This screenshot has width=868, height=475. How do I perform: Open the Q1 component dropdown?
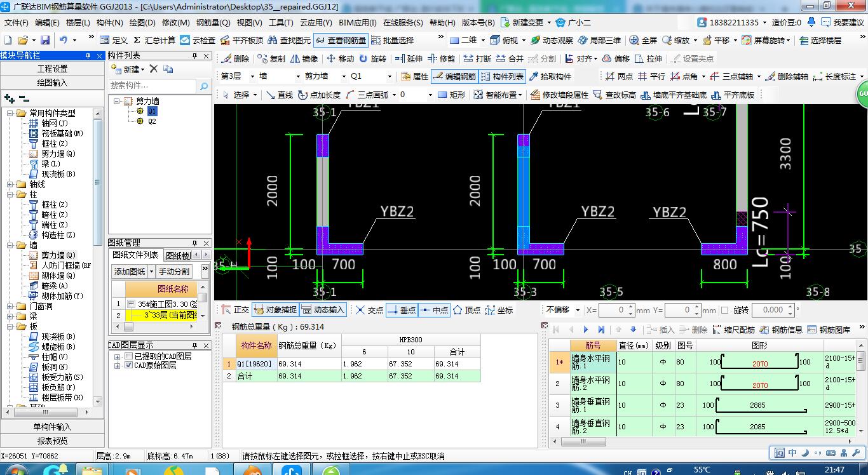pos(390,76)
